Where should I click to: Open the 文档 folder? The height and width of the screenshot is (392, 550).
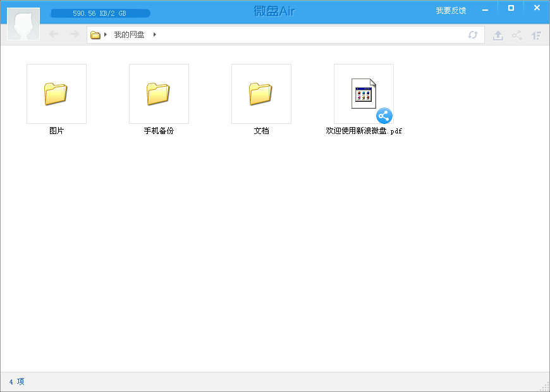[x=261, y=93]
